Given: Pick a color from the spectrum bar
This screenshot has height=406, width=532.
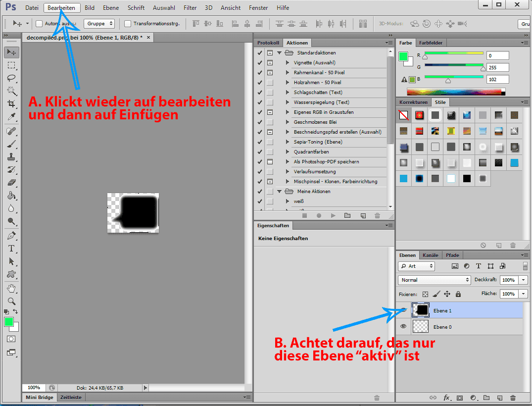Looking at the screenshot, I should [x=456, y=92].
